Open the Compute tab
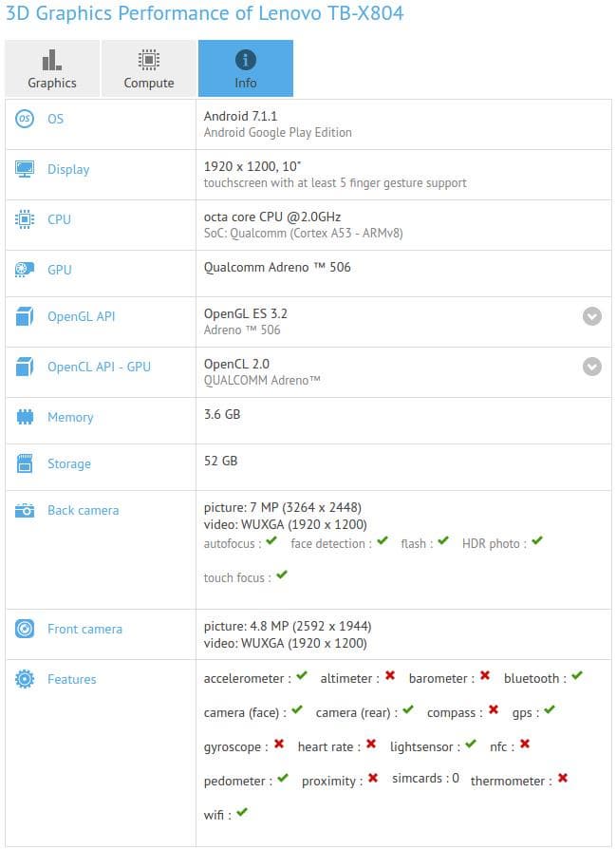The height and width of the screenshot is (849, 616). [148, 67]
